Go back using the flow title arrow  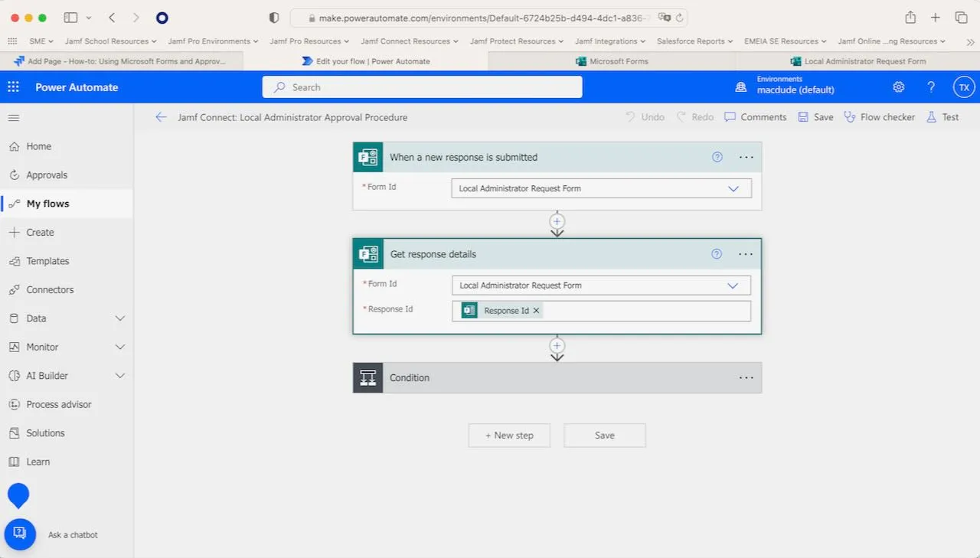click(161, 117)
